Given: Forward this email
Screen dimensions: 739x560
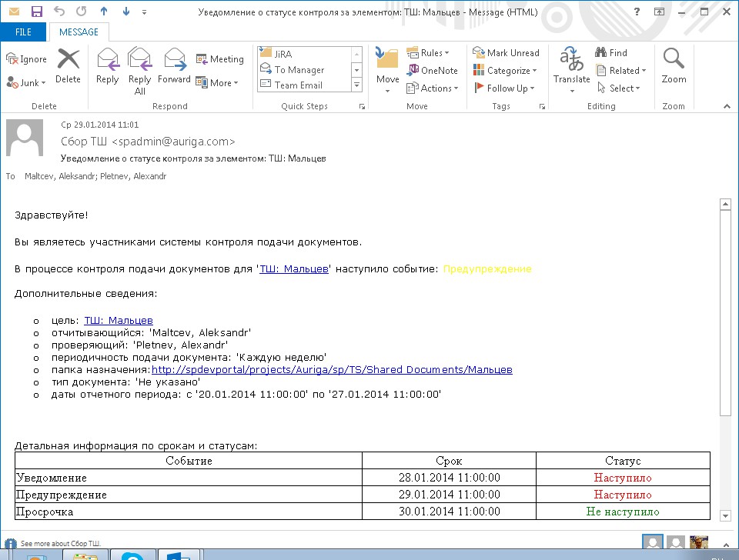Looking at the screenshot, I should (x=174, y=66).
